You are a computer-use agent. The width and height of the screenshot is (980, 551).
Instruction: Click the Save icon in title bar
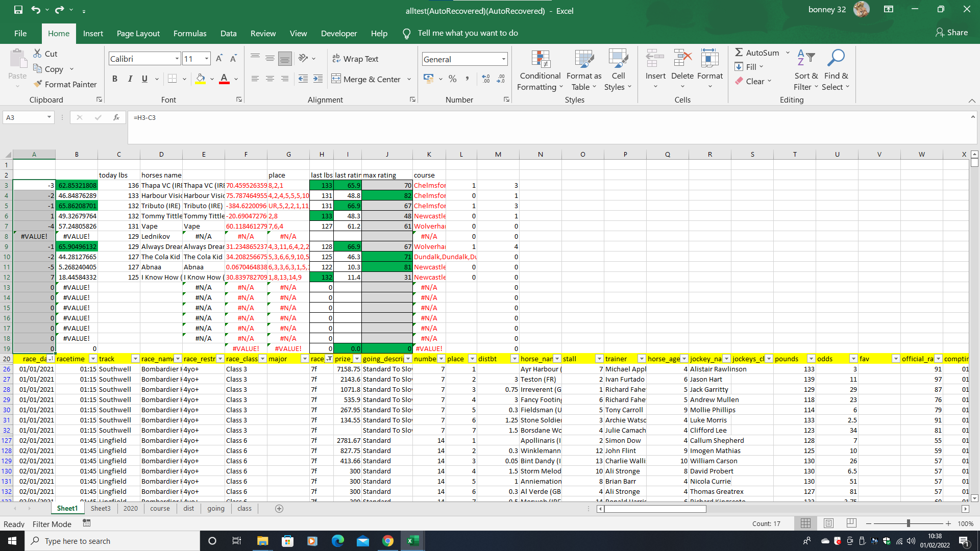18,10
